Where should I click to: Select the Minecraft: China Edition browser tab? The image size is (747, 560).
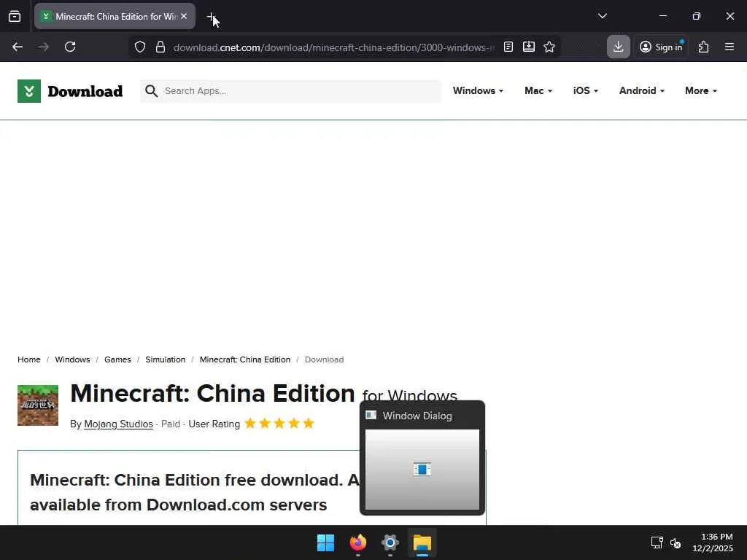[x=115, y=16]
